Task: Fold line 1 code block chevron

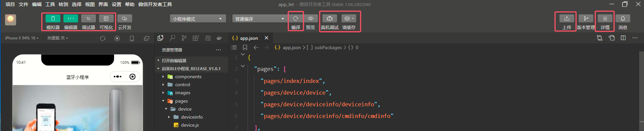Action: (243, 54)
